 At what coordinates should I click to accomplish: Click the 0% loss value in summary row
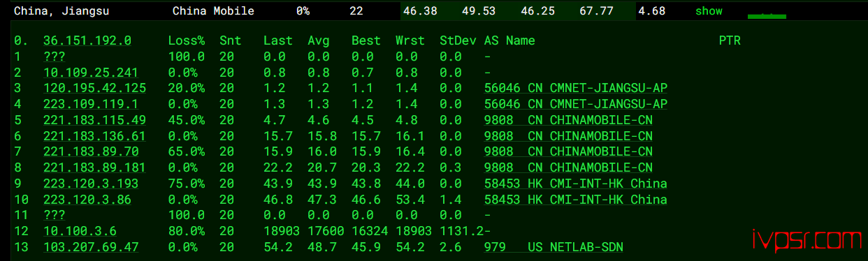(x=303, y=11)
